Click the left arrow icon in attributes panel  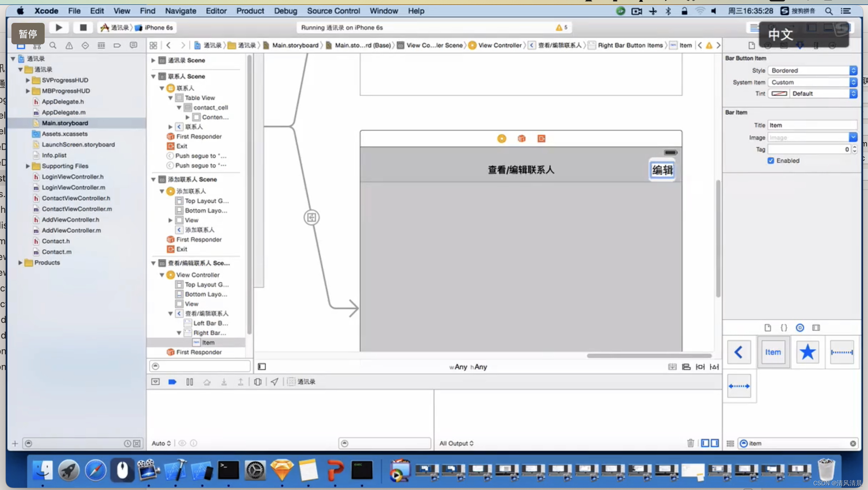(x=739, y=351)
